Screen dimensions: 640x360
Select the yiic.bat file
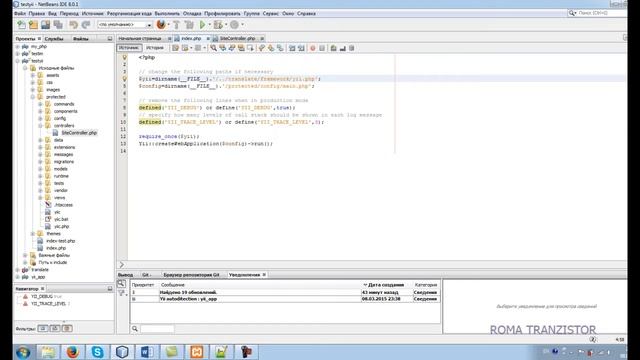tap(61, 219)
